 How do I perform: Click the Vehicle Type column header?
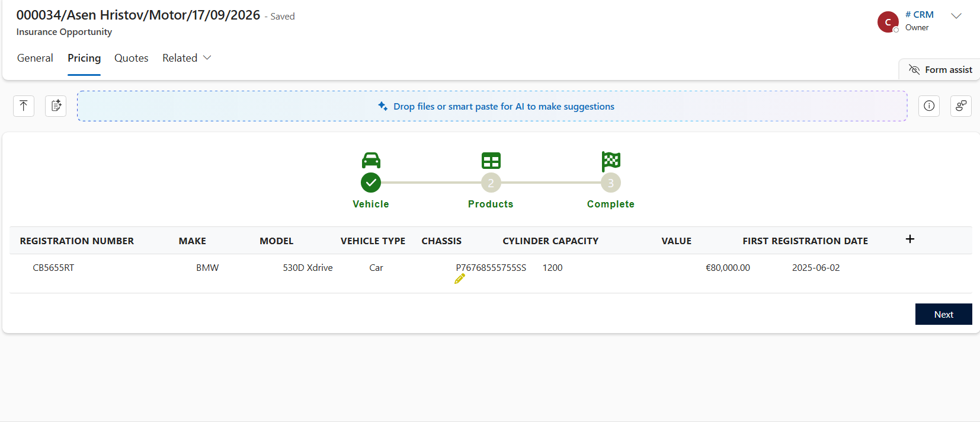click(x=373, y=241)
